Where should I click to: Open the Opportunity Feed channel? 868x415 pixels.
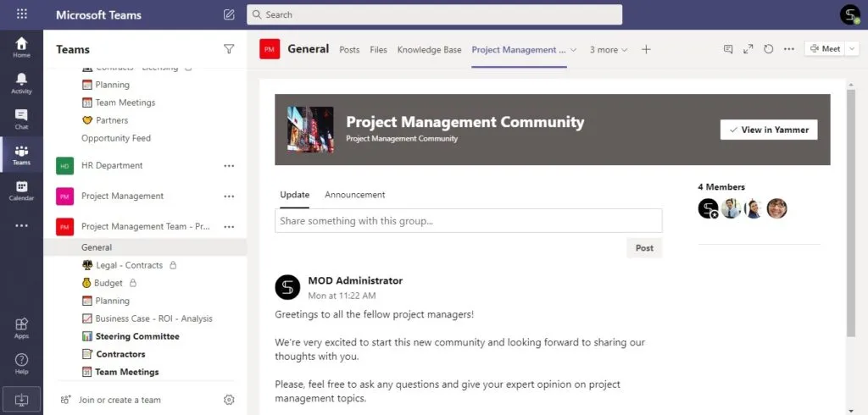[x=115, y=138]
